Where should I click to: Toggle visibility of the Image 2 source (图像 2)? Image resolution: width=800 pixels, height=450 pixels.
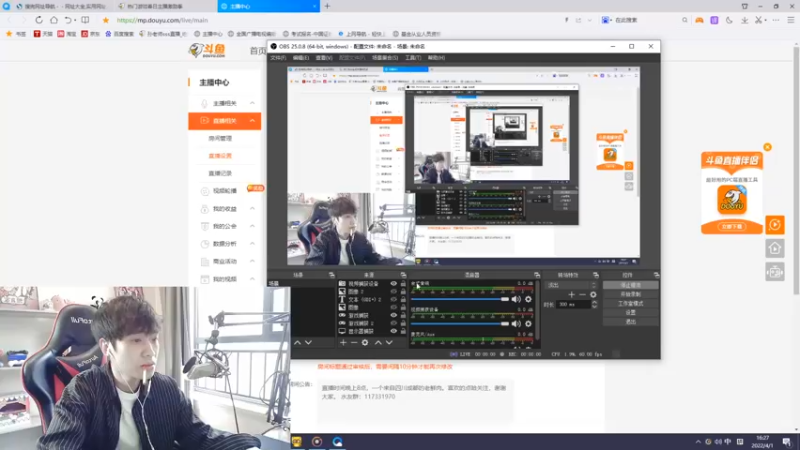click(393, 291)
